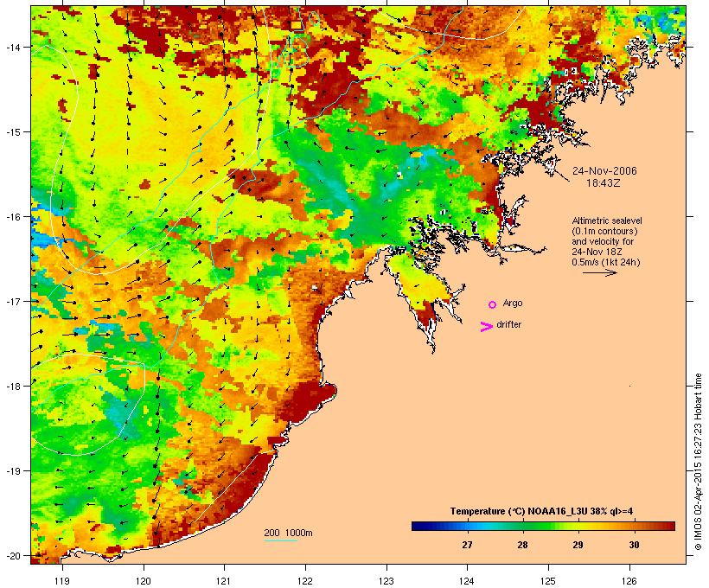Click the longitude axis label 122

pyautogui.click(x=305, y=581)
